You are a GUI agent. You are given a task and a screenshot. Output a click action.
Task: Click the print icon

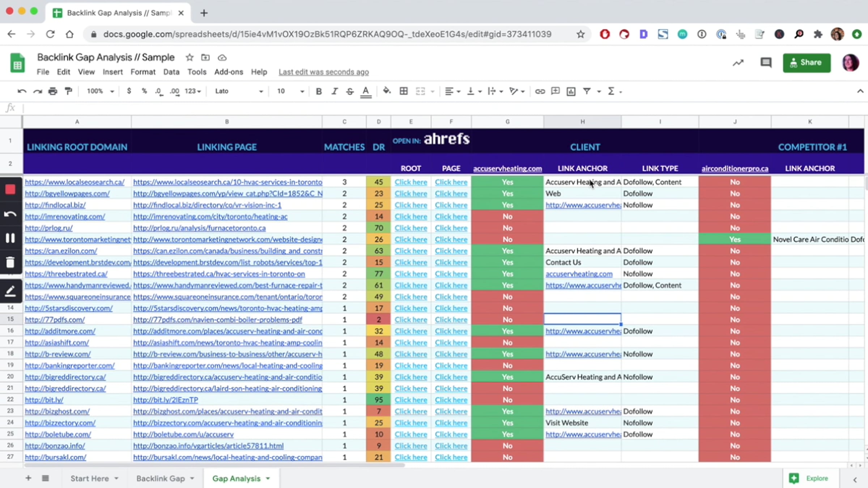click(53, 91)
